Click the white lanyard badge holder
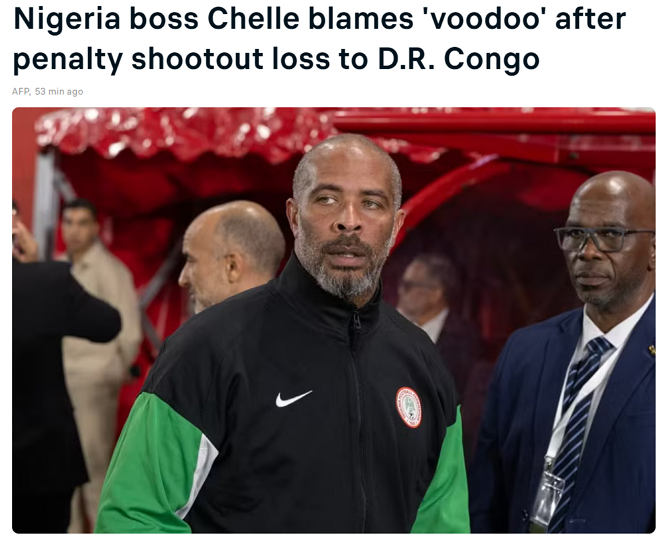 (547, 495)
